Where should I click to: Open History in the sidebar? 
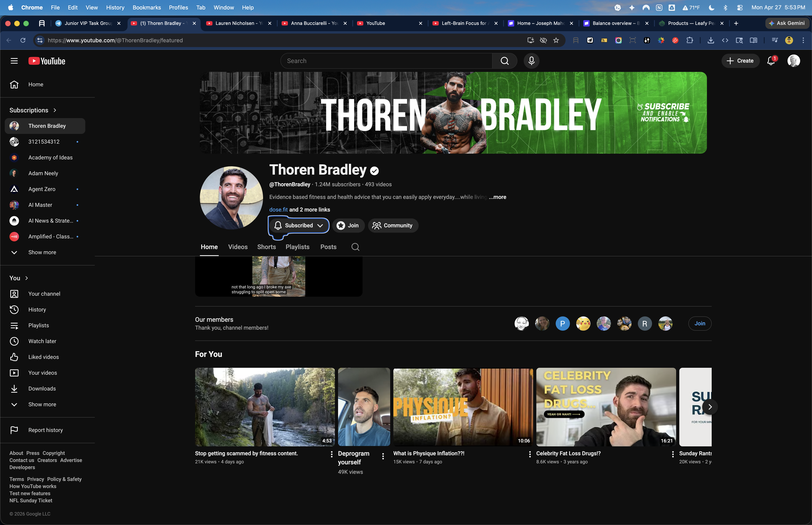click(45, 310)
